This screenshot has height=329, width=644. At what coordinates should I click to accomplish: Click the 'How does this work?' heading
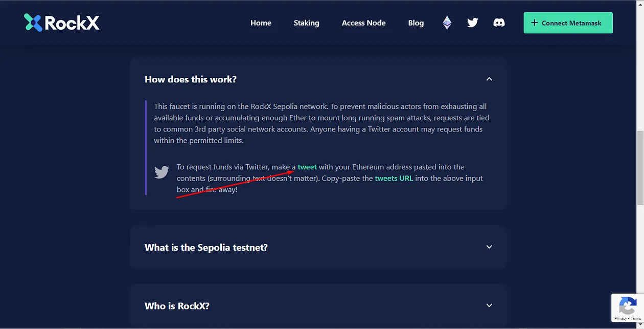point(191,79)
